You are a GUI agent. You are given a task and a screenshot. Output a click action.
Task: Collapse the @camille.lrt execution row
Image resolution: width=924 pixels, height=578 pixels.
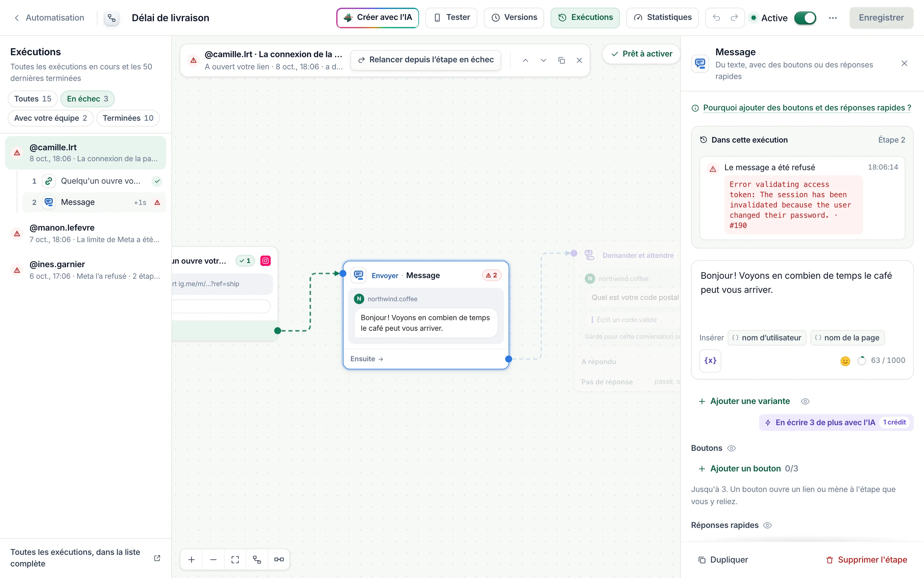[x=86, y=153]
